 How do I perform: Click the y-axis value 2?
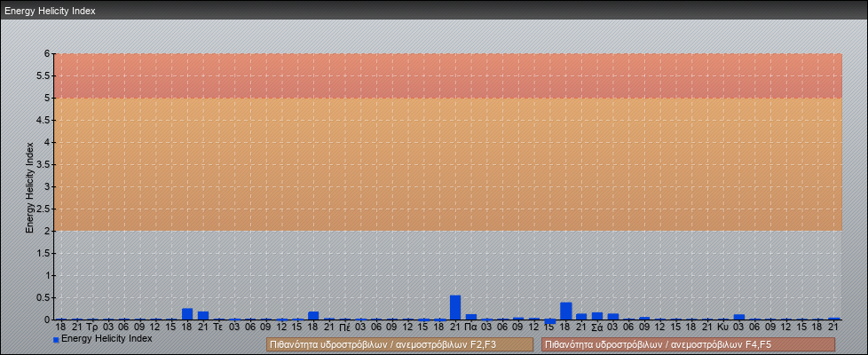pos(48,231)
